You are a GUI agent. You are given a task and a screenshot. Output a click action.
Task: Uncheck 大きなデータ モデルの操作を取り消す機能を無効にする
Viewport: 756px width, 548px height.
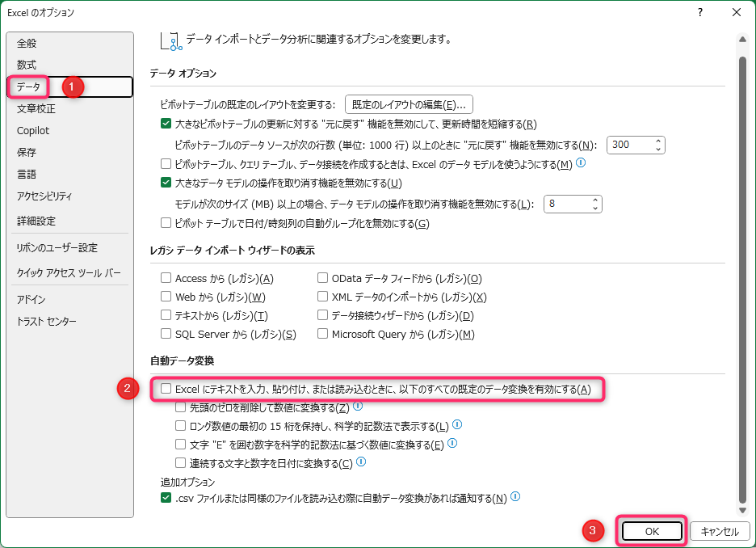coord(166,183)
